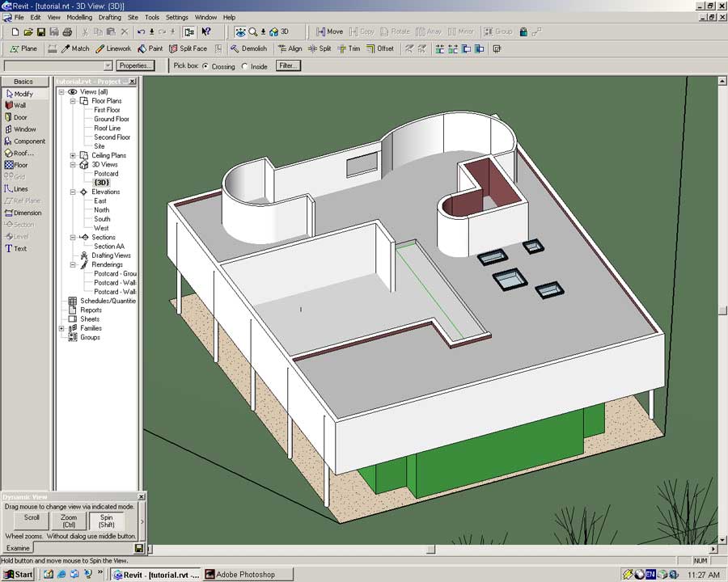Click the Save disk icon
This screenshot has width=728, height=582.
(40, 32)
